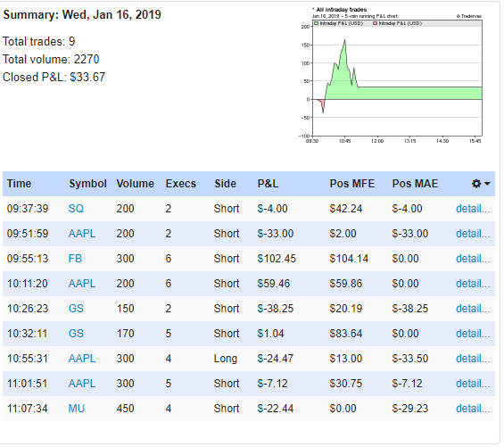Select the Summary: Wed, Jan 16, 2019 heading
Screen dimensions: 504x447
coord(82,15)
